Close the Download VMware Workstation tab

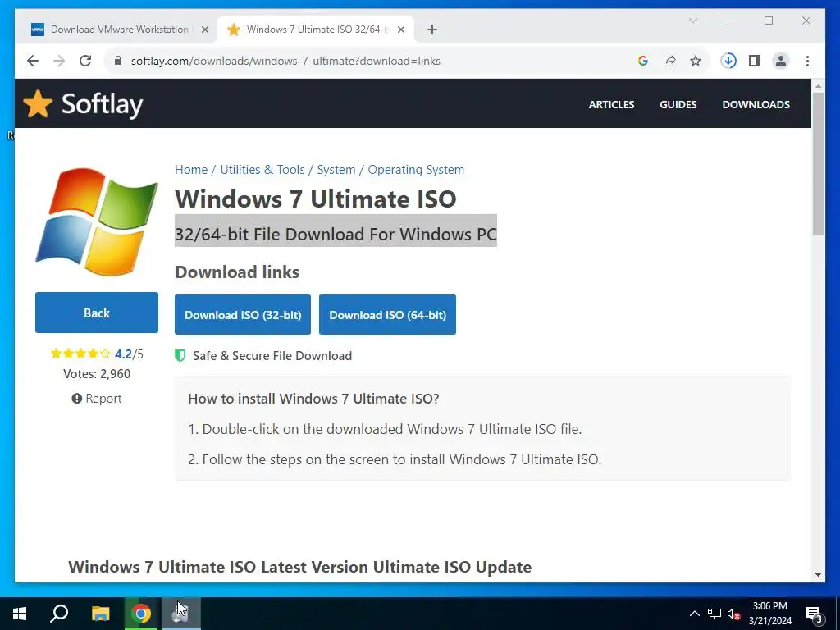(204, 30)
